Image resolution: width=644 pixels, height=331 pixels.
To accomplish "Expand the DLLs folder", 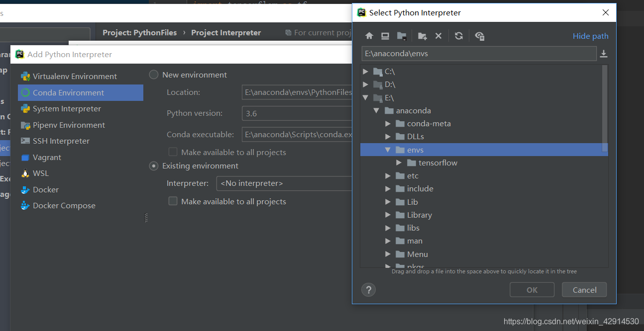I will click(x=388, y=136).
